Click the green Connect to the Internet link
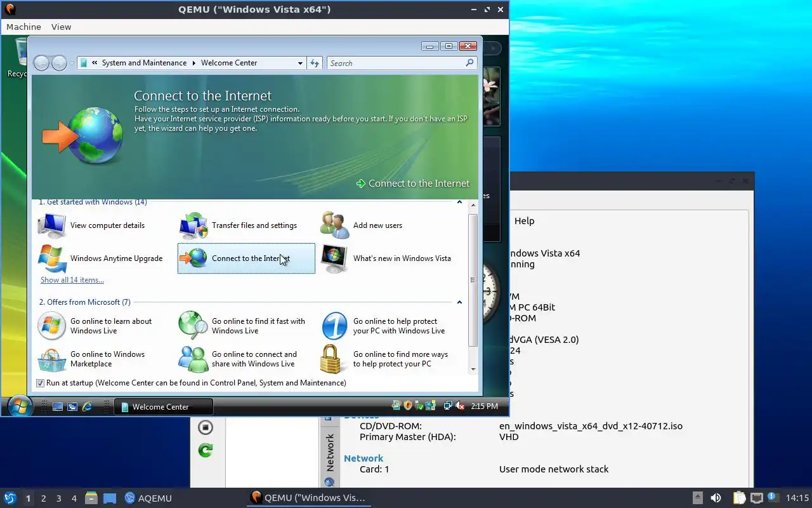This screenshot has height=508, width=812. 413,184
